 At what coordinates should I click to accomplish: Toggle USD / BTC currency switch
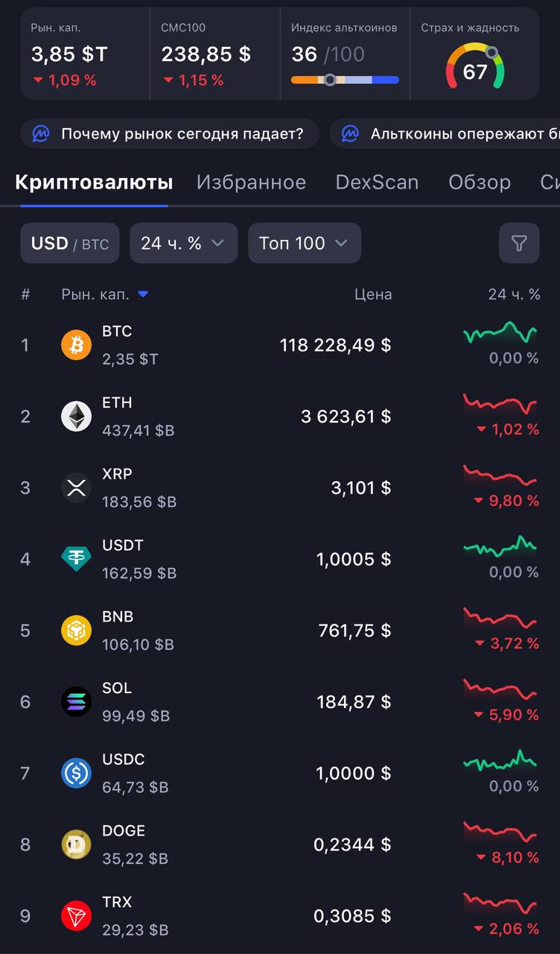click(70, 243)
